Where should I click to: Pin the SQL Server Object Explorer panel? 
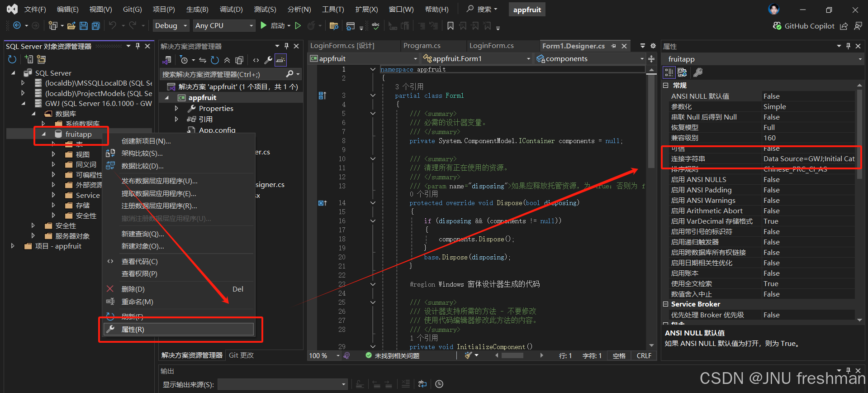[138, 46]
